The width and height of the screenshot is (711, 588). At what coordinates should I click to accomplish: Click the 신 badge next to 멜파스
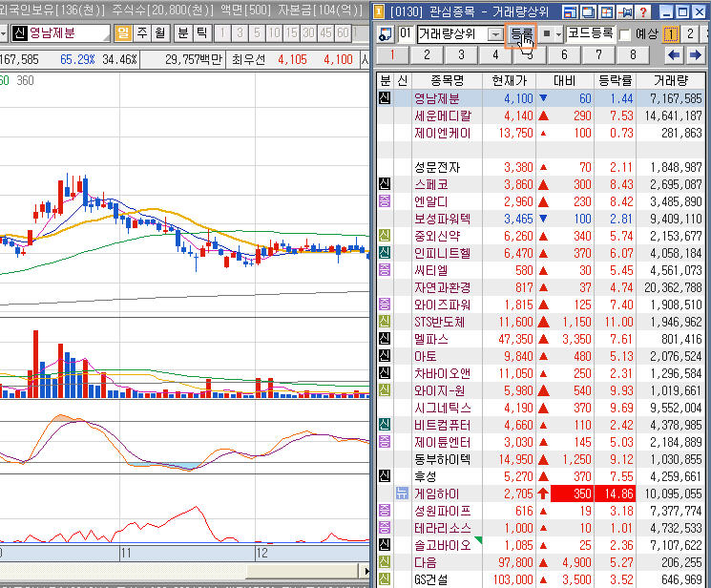pyautogui.click(x=385, y=339)
